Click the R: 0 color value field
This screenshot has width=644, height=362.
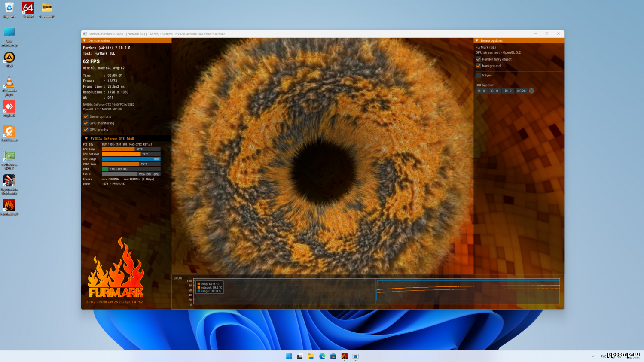coord(481,91)
